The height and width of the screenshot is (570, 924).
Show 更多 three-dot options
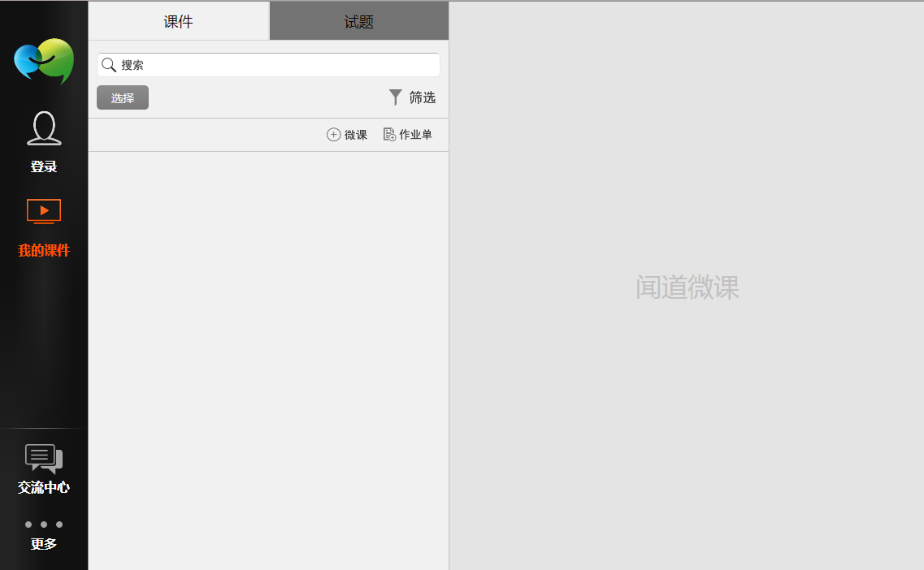tap(44, 525)
